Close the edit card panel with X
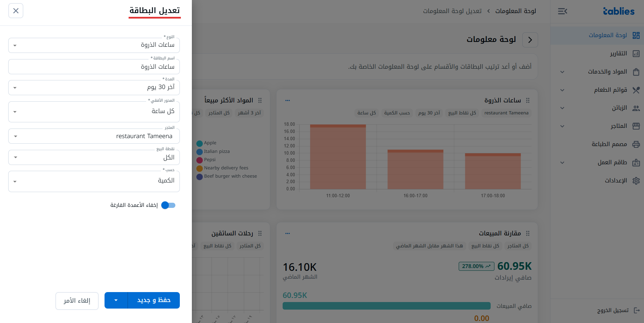Image resolution: width=644 pixels, height=323 pixels. click(x=16, y=11)
